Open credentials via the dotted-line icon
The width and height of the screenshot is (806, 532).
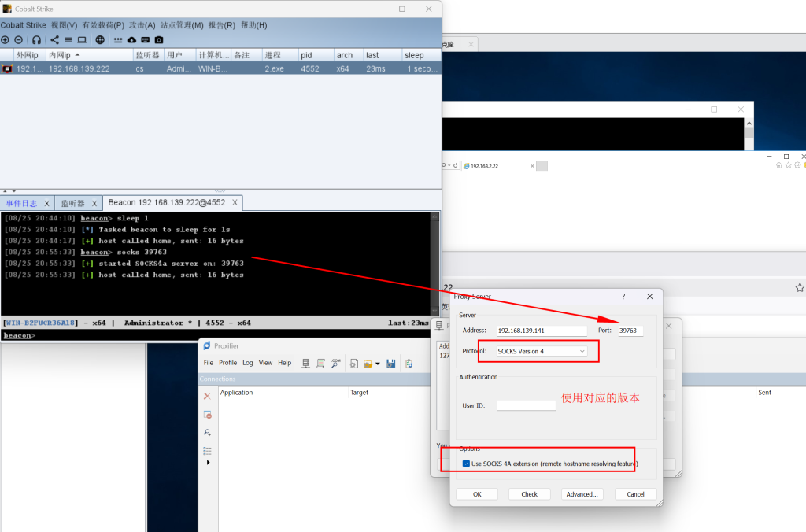[x=118, y=39]
